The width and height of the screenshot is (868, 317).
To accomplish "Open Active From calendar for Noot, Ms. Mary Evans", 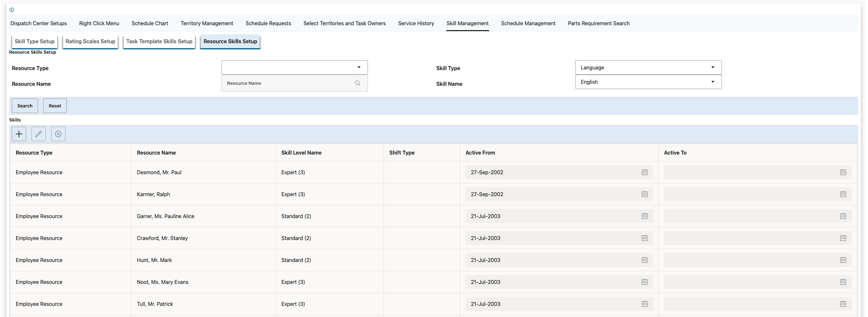I will tap(644, 282).
